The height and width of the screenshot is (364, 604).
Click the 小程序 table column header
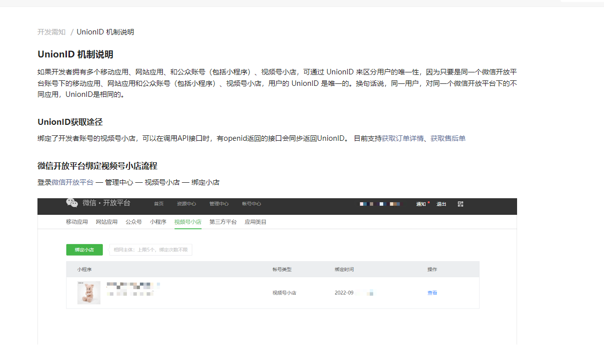click(x=84, y=269)
